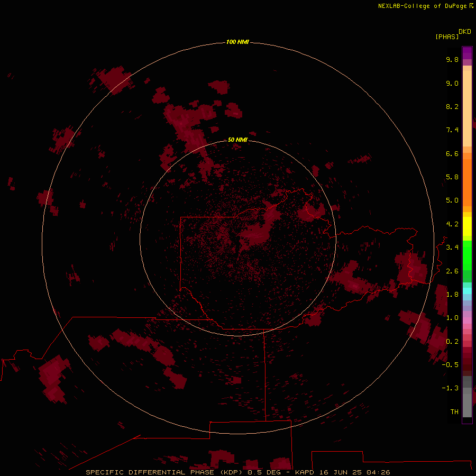Pick the bright green segment of color bar
Screen dimensions: 476x476
pyautogui.click(x=467, y=255)
